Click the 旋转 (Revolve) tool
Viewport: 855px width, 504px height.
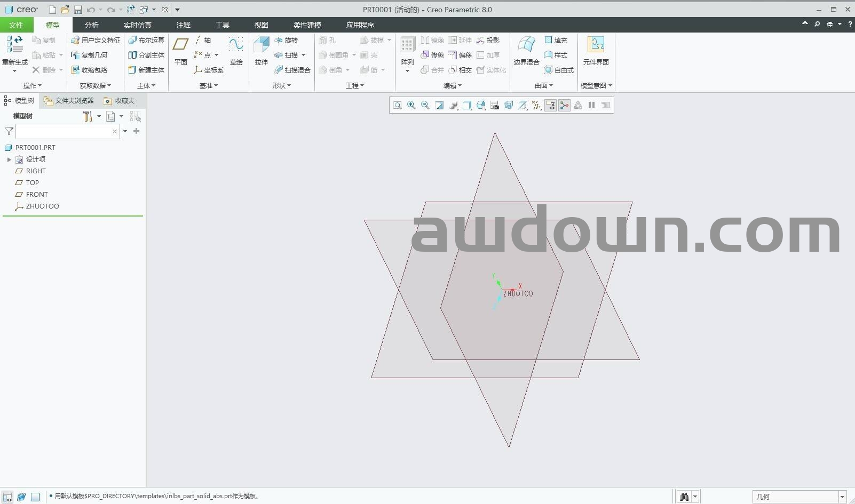click(x=286, y=40)
